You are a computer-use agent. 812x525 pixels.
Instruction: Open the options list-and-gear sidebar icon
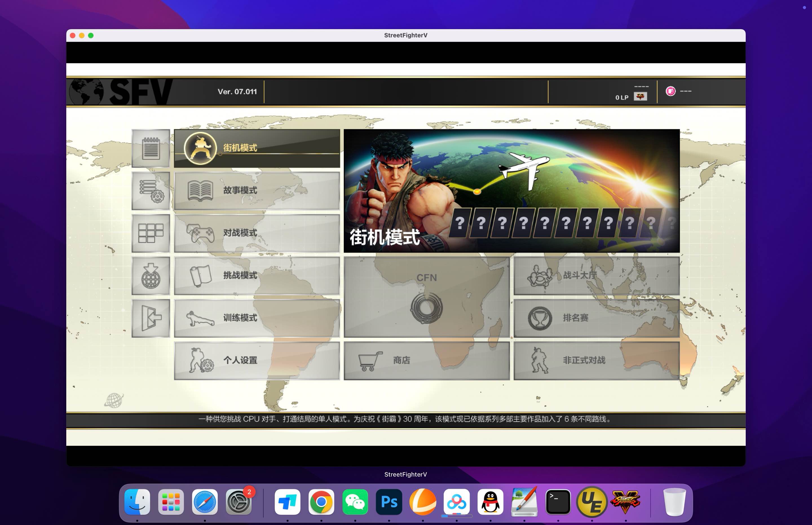coord(151,191)
